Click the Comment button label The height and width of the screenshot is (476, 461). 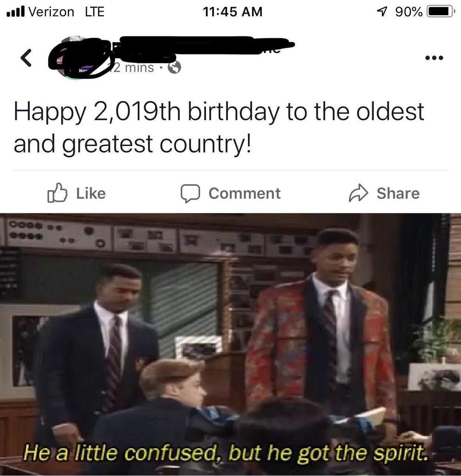245,193
